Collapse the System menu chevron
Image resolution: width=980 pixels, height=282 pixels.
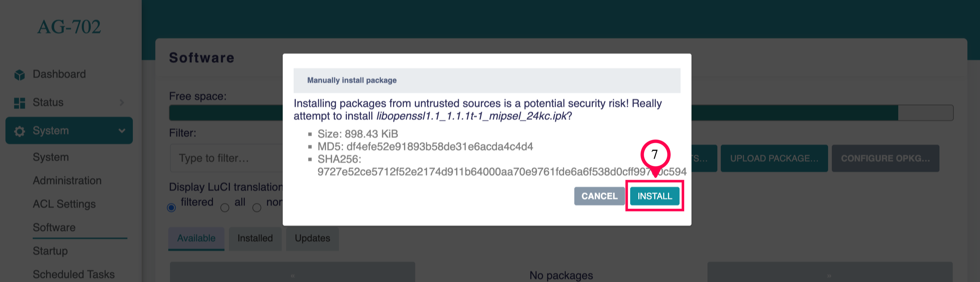pyautogui.click(x=122, y=131)
